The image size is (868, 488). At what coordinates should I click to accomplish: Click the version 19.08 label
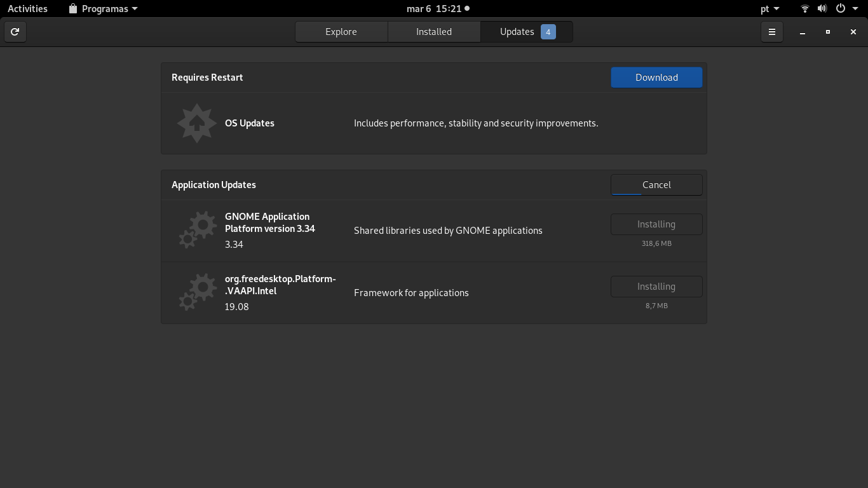236,307
